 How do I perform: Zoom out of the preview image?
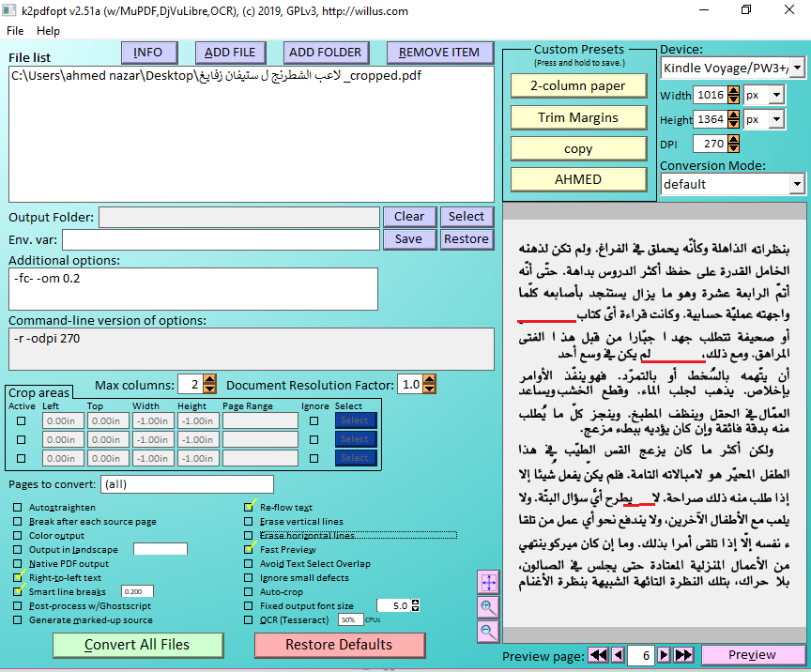tap(488, 632)
